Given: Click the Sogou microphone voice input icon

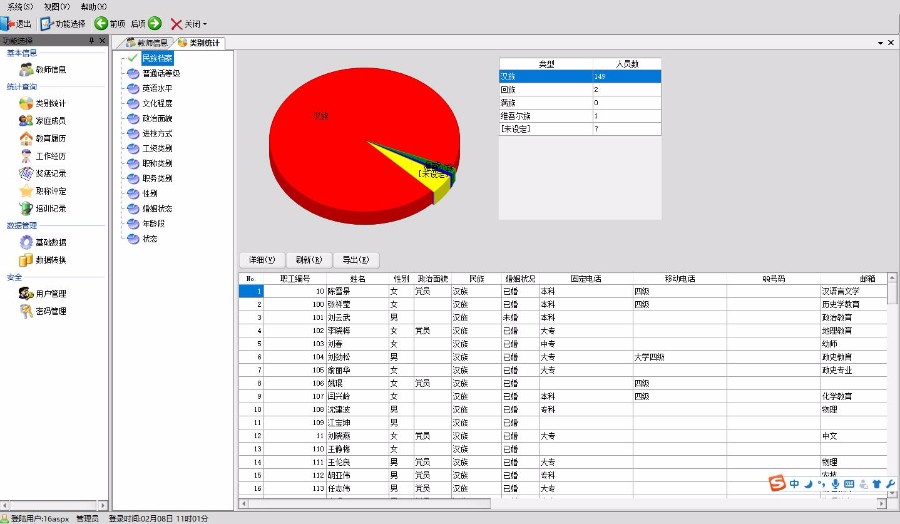Looking at the screenshot, I should [x=836, y=484].
